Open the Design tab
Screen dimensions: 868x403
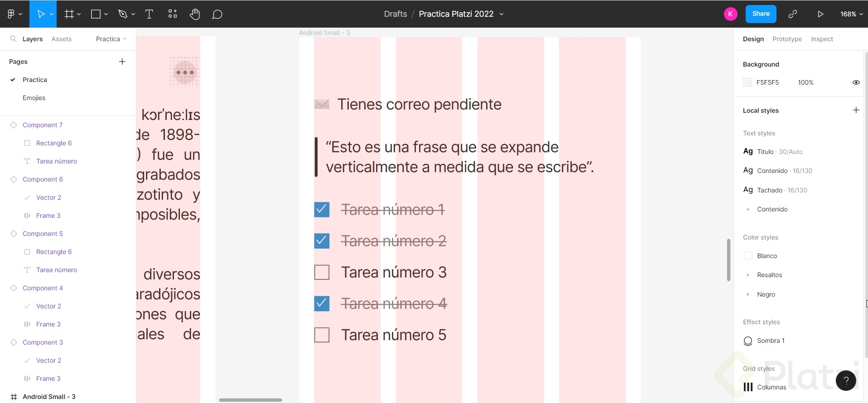pos(753,39)
